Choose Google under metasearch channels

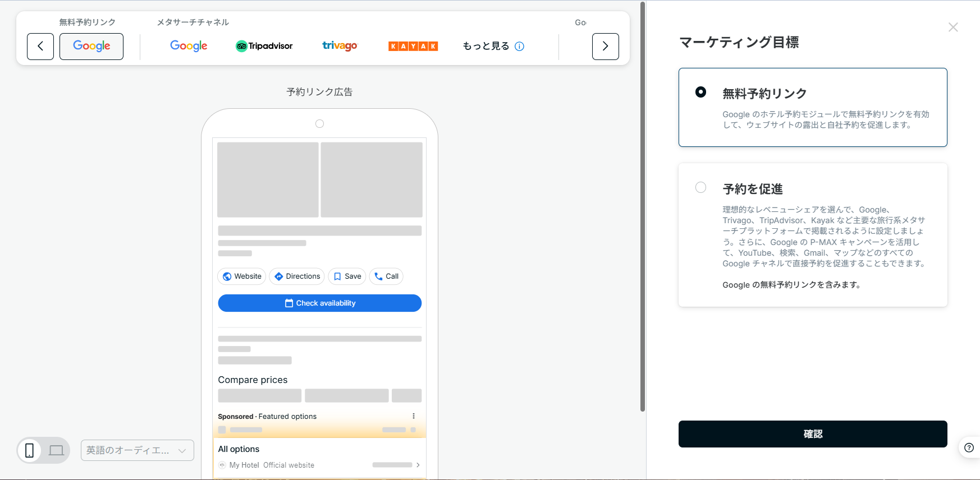tap(189, 46)
